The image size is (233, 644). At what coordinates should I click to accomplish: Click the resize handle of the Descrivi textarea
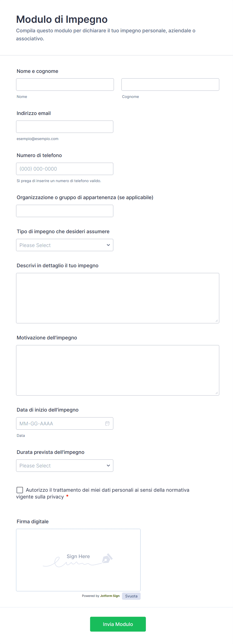coord(216,321)
